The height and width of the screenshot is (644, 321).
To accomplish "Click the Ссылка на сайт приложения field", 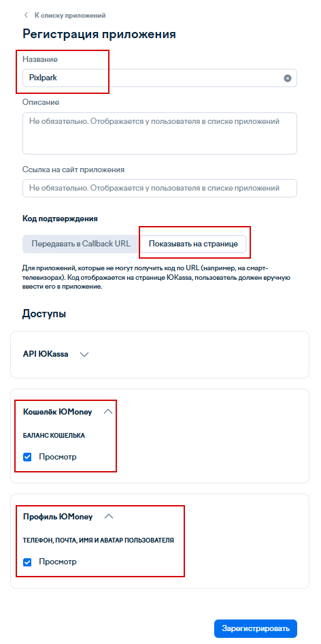I will pos(160,188).
